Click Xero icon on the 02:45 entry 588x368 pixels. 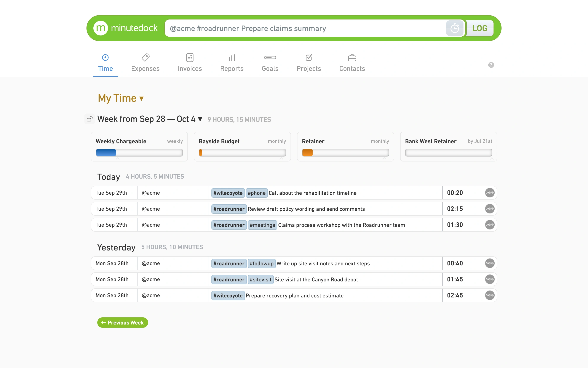point(490,295)
